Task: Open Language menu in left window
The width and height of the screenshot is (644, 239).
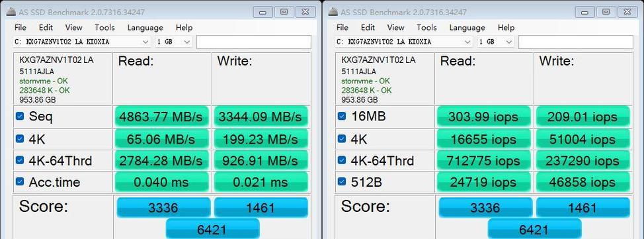Action: 145,28
